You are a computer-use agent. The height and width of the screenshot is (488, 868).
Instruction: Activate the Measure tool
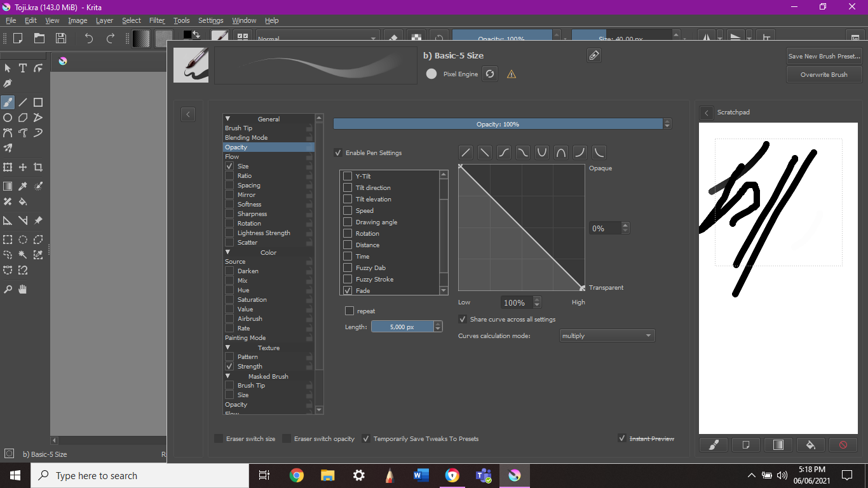pos(23,220)
